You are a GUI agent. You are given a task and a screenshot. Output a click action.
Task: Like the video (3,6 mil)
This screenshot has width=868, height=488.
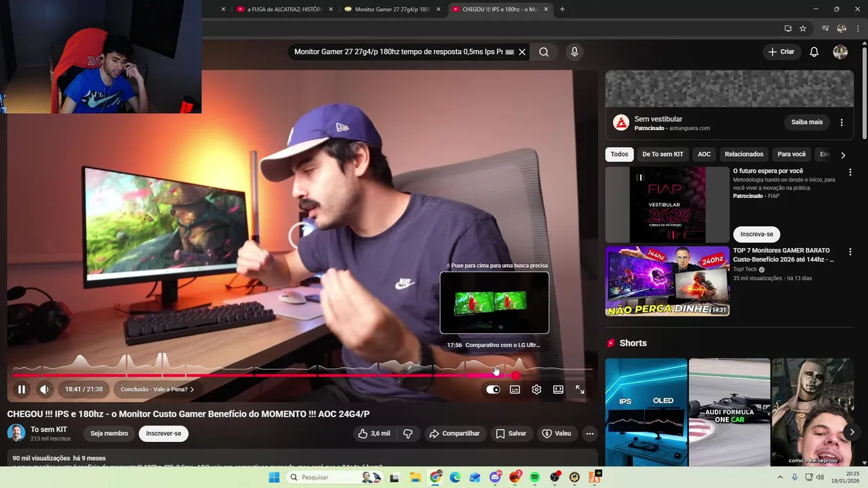tap(374, 434)
